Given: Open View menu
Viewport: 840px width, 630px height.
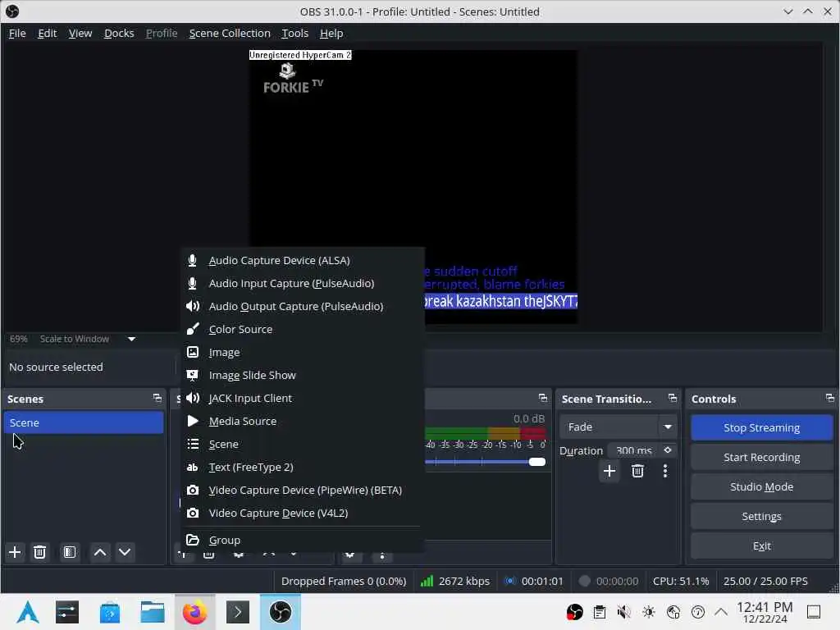Looking at the screenshot, I should (x=80, y=33).
